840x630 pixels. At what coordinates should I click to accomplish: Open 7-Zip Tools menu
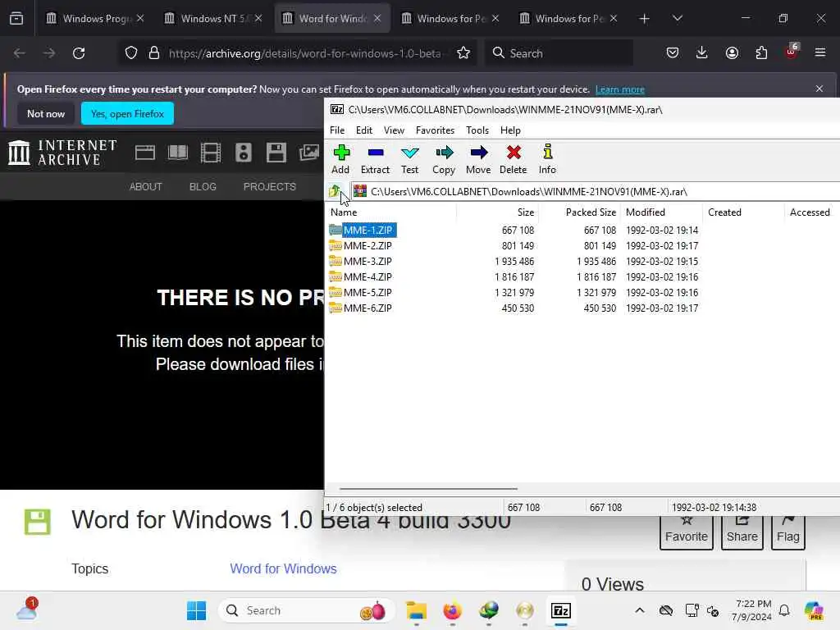pos(477,130)
